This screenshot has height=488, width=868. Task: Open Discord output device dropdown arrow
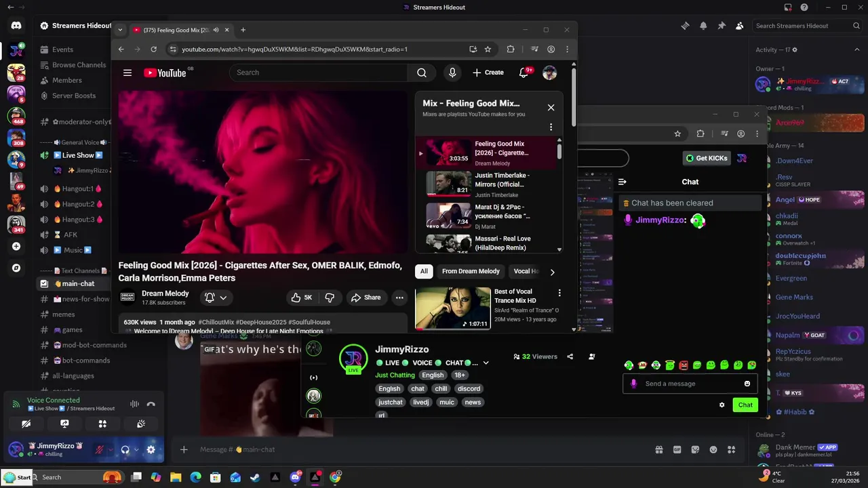(x=136, y=449)
